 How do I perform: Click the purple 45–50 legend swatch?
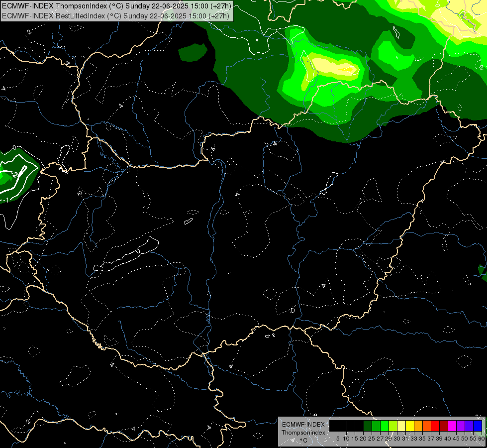(x=461, y=426)
